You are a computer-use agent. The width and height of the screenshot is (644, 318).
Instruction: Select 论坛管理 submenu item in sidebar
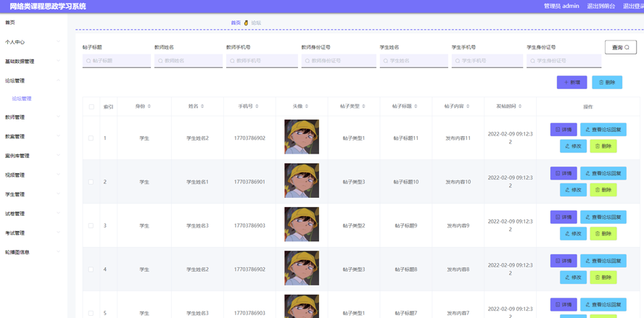click(22, 99)
